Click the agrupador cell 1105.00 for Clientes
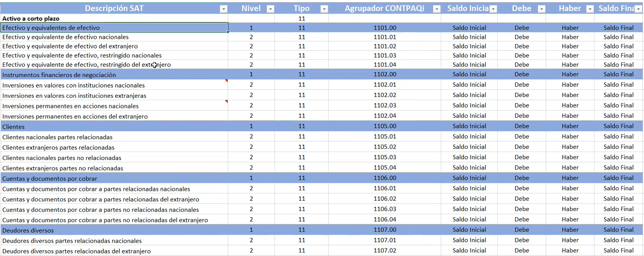644x256 pixels. click(x=385, y=126)
